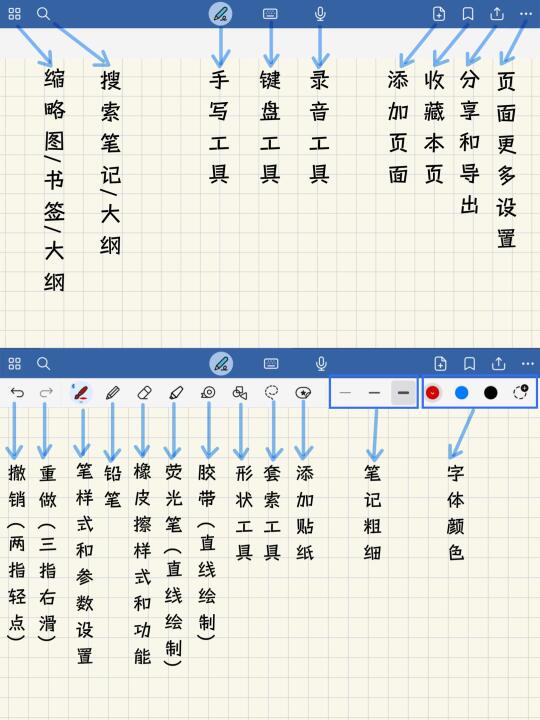Open the three-dots more menu in topmost bar
This screenshot has width=540, height=720.
pos(526,14)
